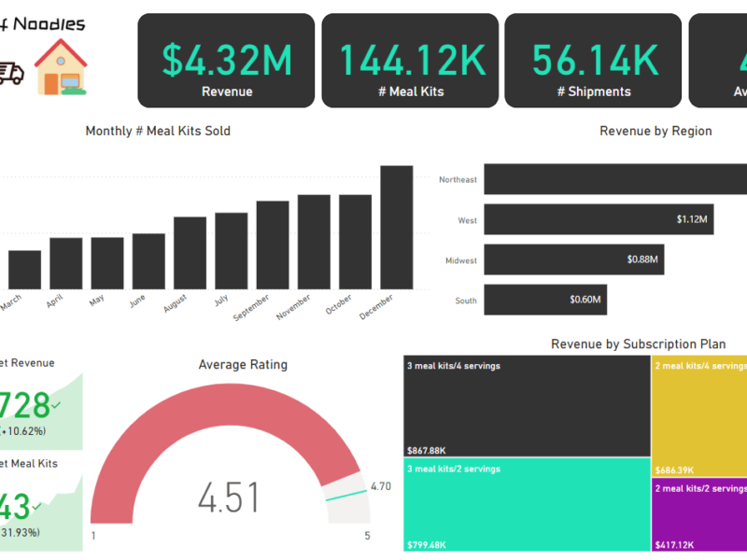The width and height of the screenshot is (747, 560).
Task: Click the house logo icon
Action: (x=61, y=68)
